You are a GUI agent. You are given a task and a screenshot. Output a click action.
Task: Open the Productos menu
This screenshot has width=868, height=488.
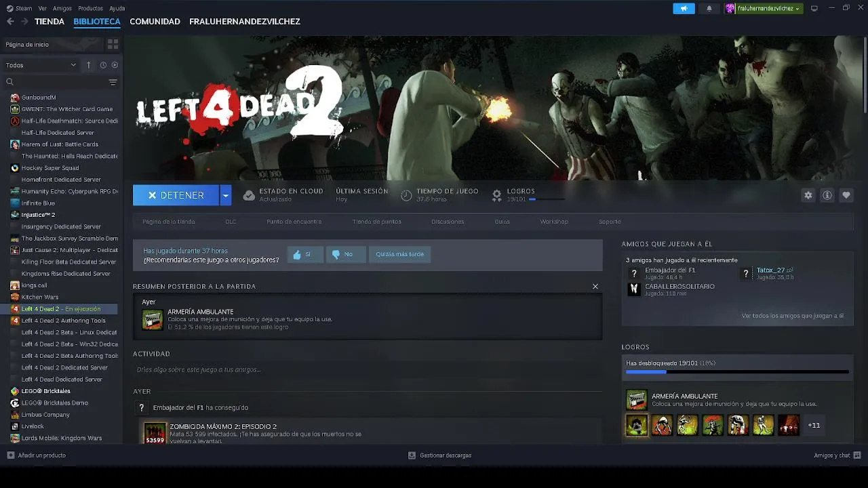[x=90, y=8]
